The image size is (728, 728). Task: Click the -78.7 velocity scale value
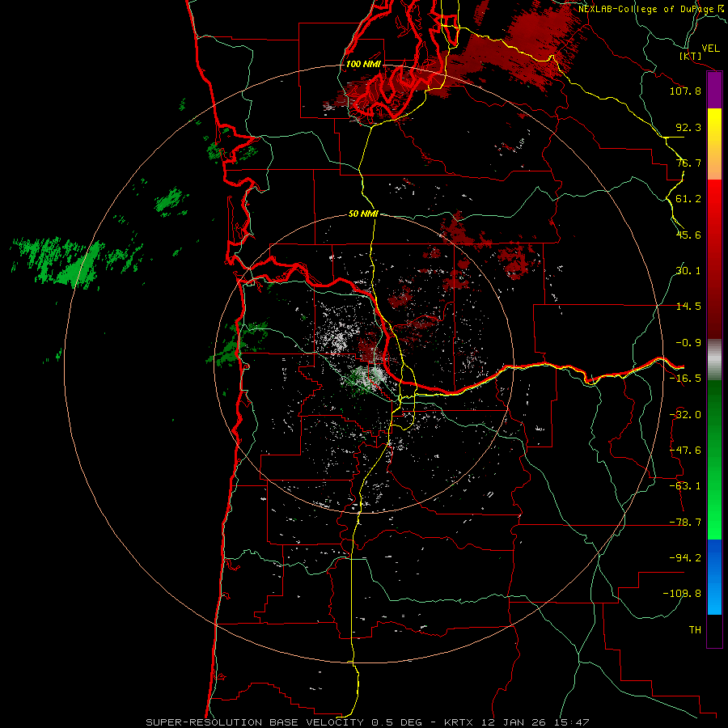[x=685, y=523]
